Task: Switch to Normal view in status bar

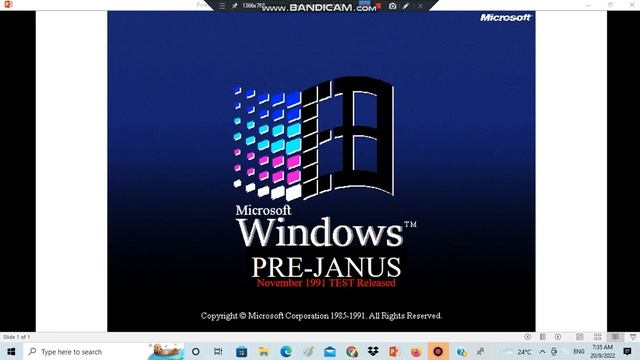Action: [580, 337]
